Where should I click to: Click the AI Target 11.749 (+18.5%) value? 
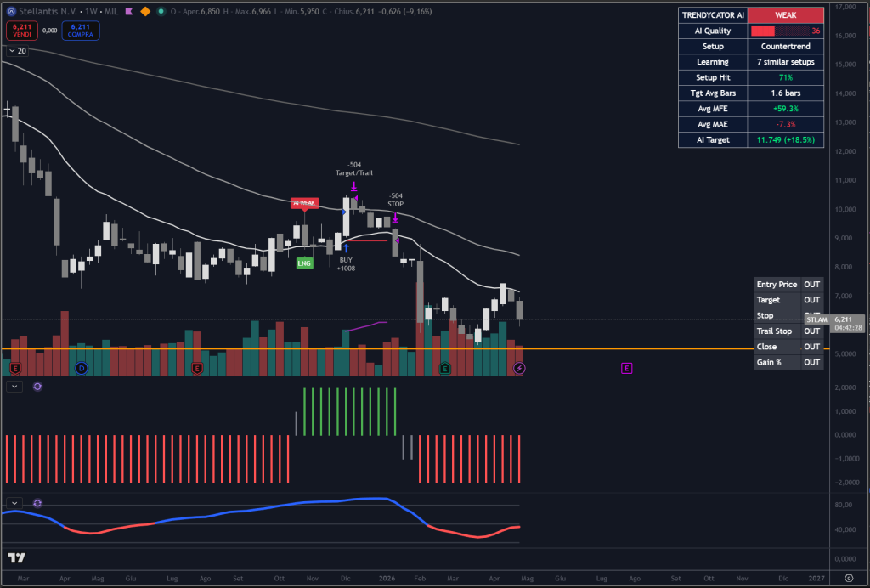click(x=786, y=140)
